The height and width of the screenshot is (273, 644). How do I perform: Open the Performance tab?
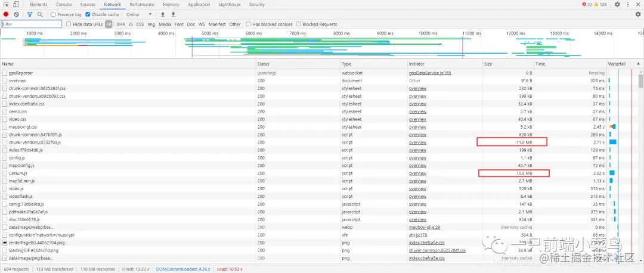tap(142, 5)
